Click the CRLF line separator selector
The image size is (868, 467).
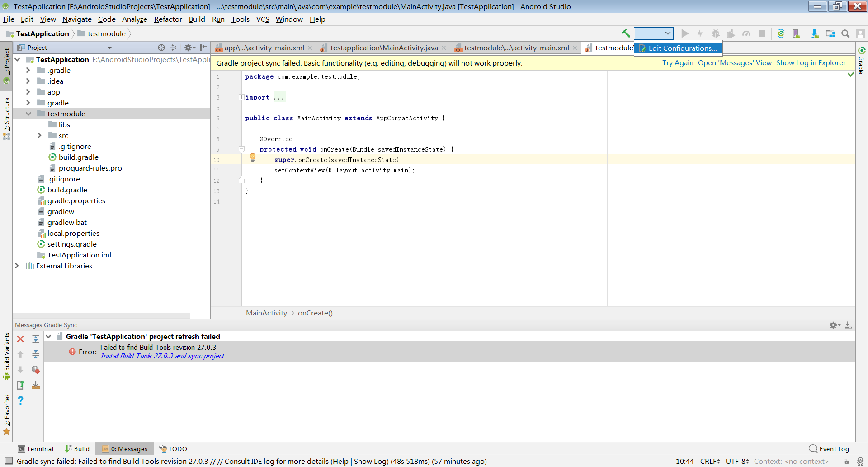click(710, 462)
